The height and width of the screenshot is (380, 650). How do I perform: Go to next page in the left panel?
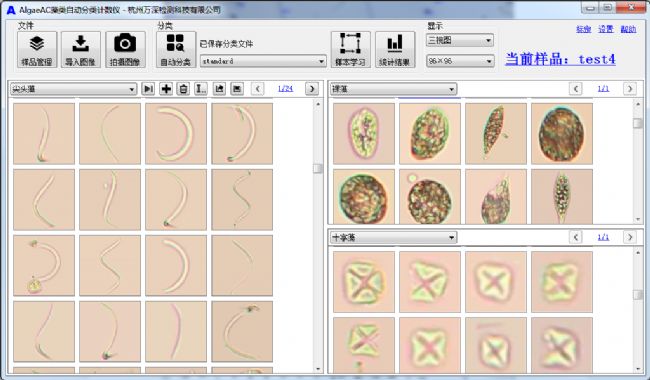(312, 89)
